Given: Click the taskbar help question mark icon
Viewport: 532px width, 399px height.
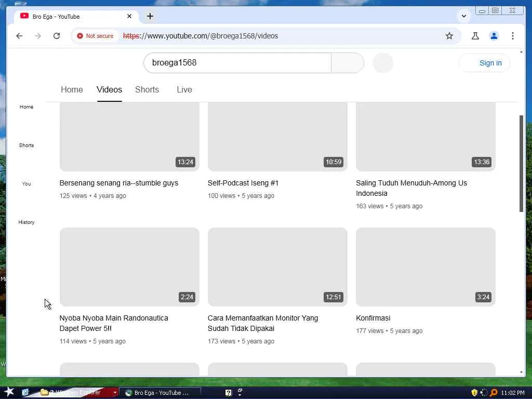Looking at the screenshot, I should pyautogui.click(x=229, y=393).
